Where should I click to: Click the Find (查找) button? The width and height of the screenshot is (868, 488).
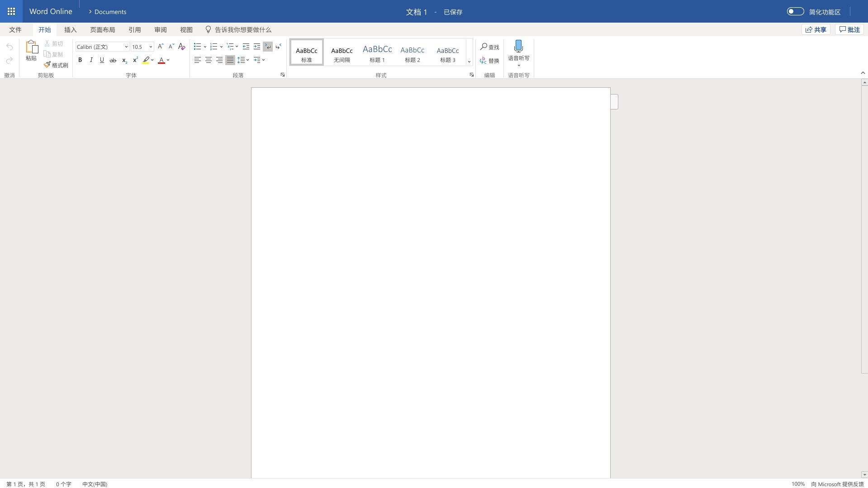pyautogui.click(x=489, y=47)
